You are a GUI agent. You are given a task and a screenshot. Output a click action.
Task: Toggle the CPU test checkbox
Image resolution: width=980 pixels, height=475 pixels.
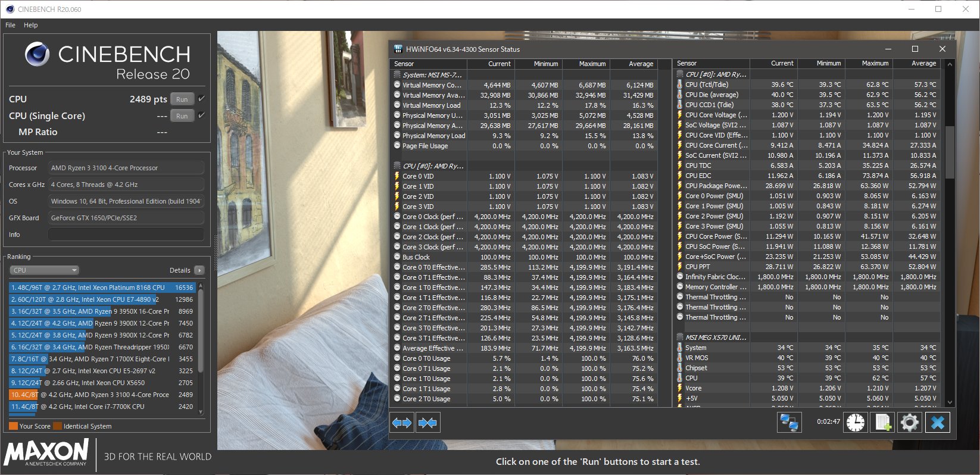[201, 99]
